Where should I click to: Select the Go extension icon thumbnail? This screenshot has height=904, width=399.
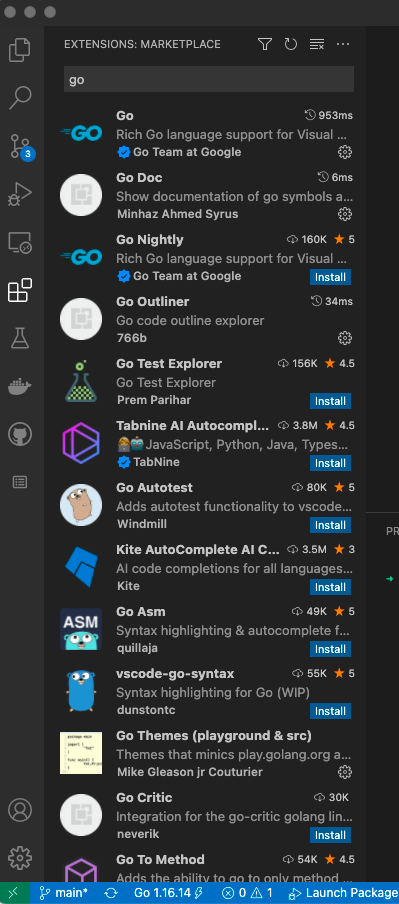point(81,134)
